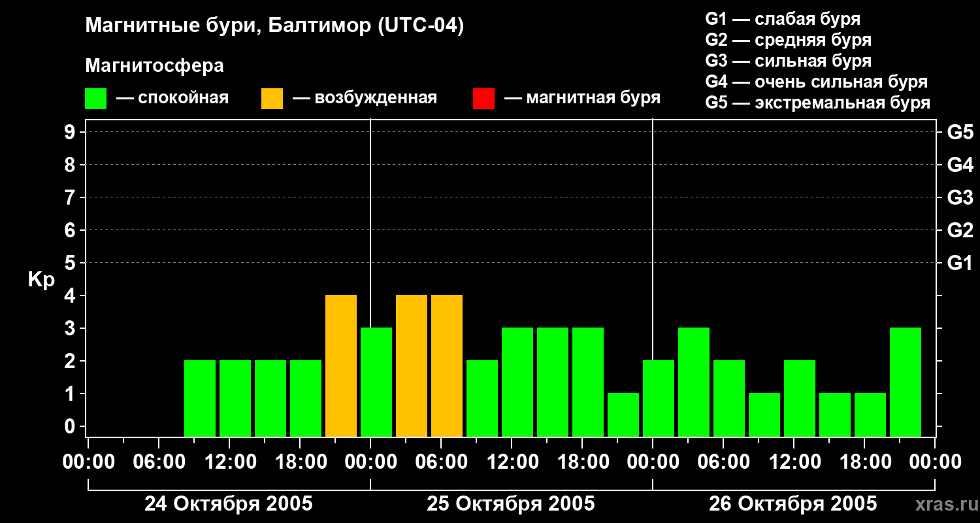
Task: Click the 00:00 label at the end of 26 October
Action: click(935, 462)
